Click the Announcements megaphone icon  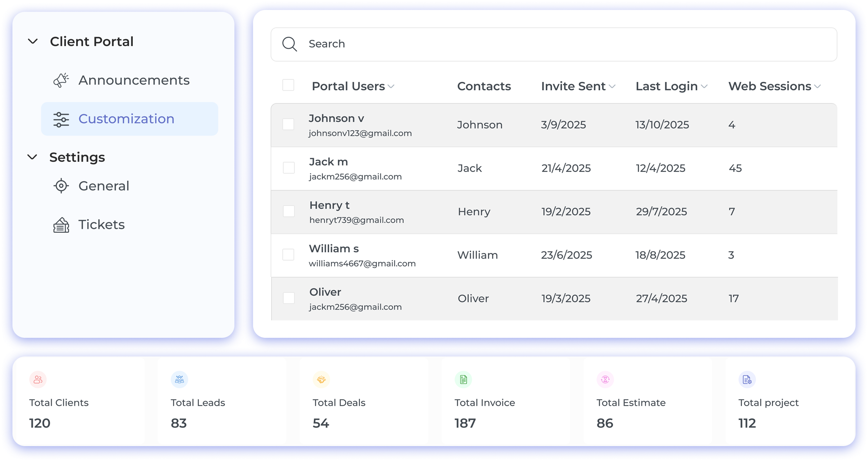click(61, 80)
